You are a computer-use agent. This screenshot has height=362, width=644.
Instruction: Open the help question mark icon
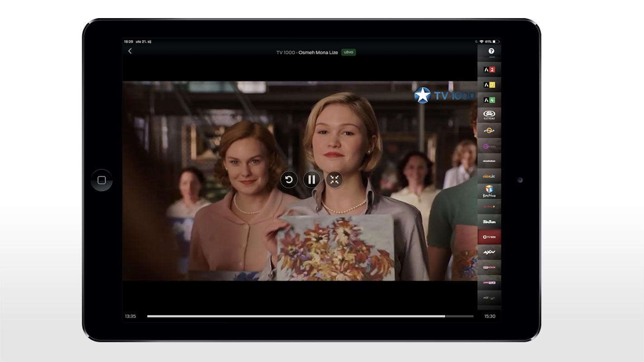pyautogui.click(x=491, y=51)
